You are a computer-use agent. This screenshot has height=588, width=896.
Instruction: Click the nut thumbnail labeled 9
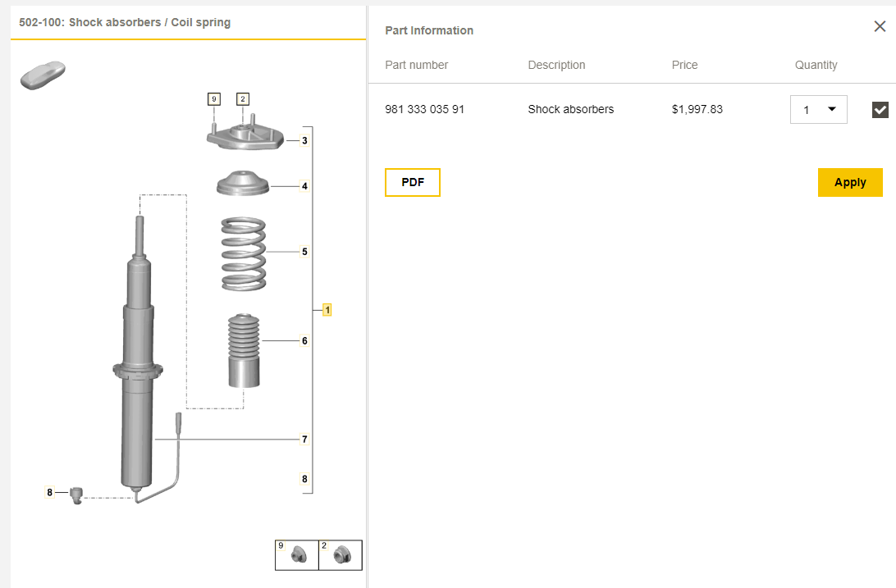click(x=298, y=555)
